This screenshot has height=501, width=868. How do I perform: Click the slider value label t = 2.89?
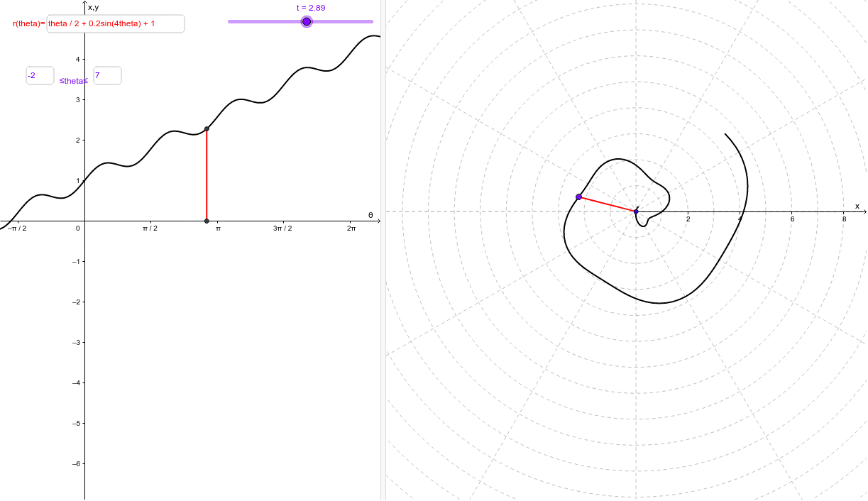coord(311,8)
